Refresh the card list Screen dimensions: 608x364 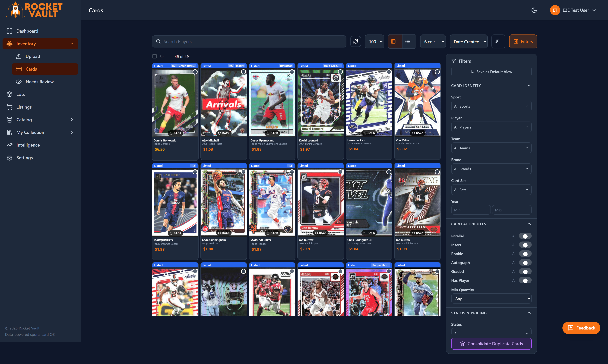[355, 41]
